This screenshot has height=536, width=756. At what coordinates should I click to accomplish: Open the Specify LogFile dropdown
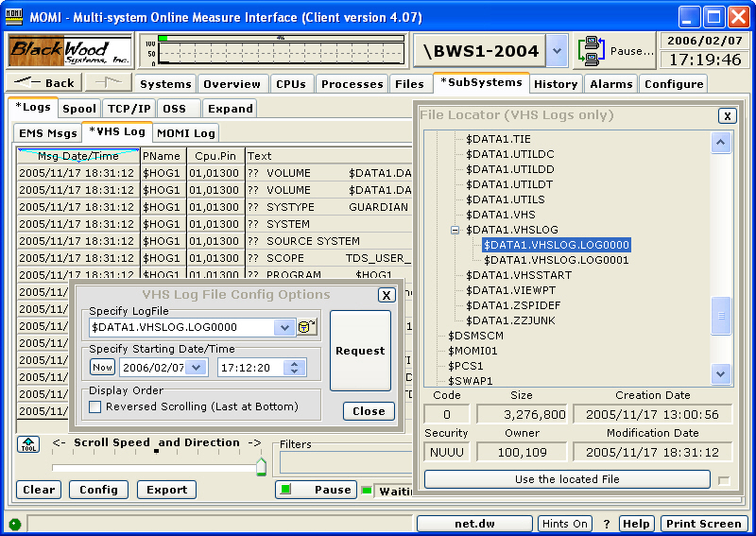click(x=284, y=327)
